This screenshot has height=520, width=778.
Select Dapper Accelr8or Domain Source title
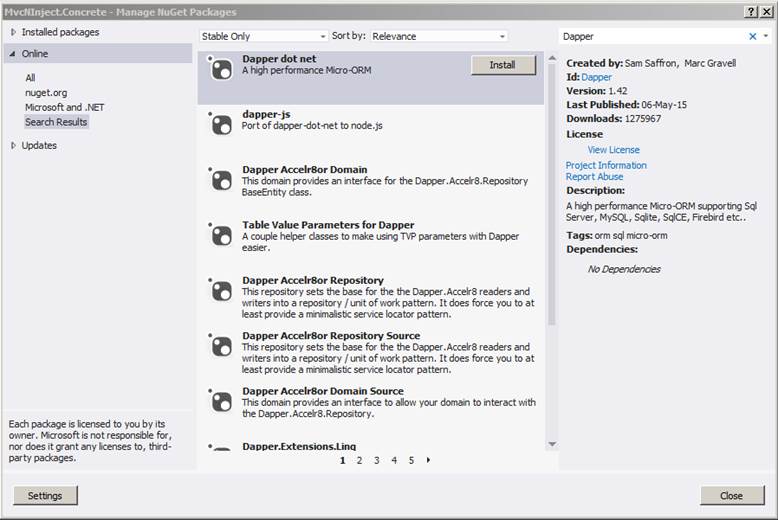pyautogui.click(x=323, y=391)
